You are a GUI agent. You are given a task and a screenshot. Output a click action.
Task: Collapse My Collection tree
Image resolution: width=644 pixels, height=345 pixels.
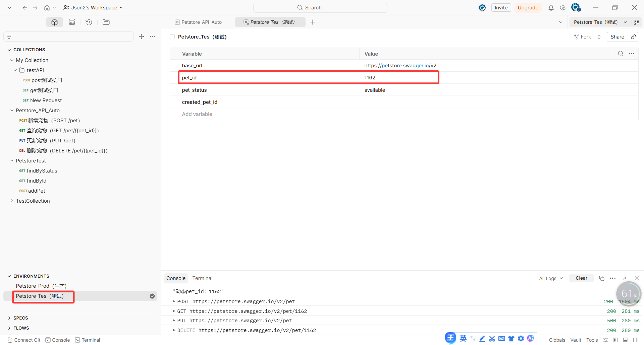click(12, 60)
